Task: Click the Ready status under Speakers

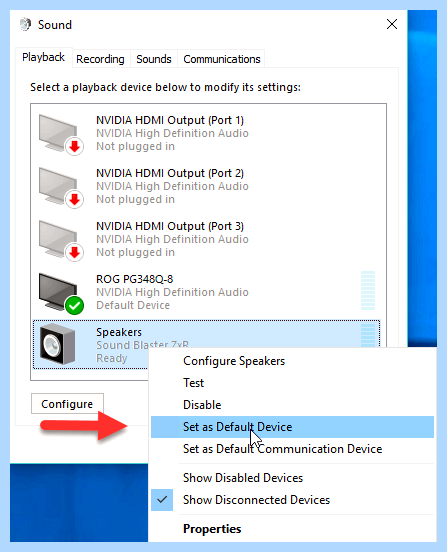Action: click(112, 358)
